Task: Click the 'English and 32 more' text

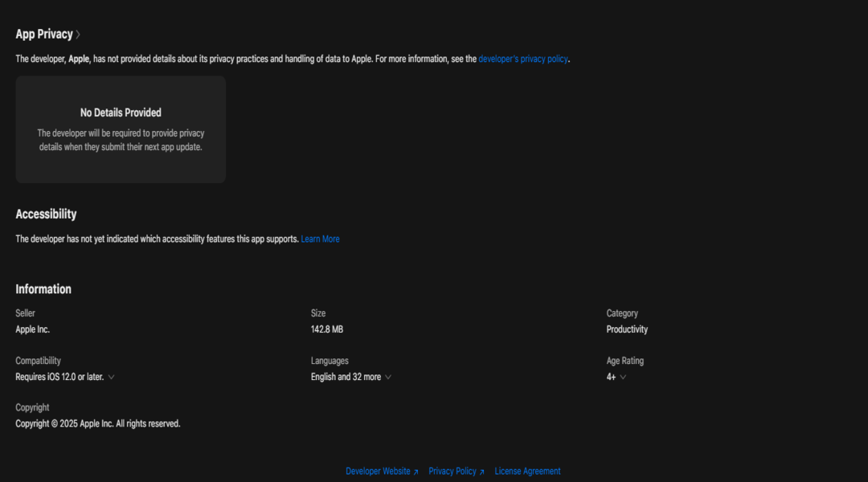Action: click(x=346, y=377)
